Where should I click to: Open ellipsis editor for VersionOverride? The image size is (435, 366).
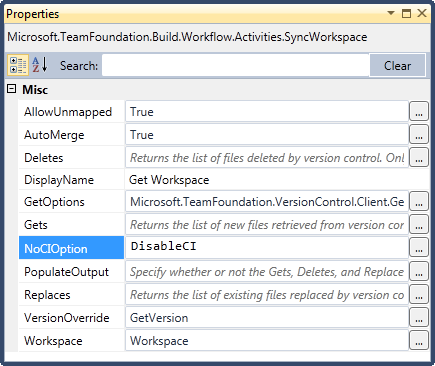click(x=419, y=318)
